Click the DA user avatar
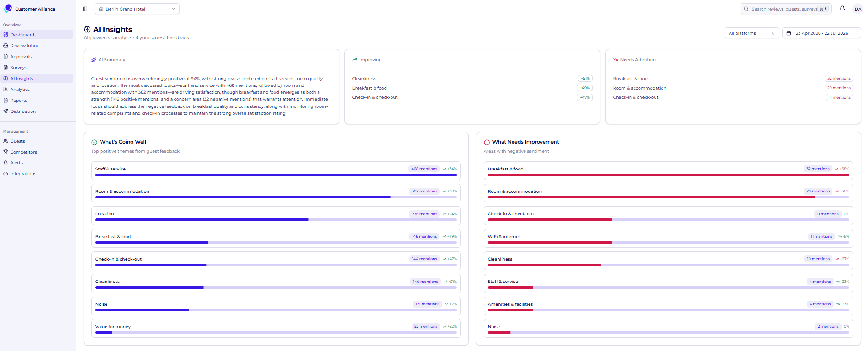The width and height of the screenshot is (868, 351). (857, 9)
